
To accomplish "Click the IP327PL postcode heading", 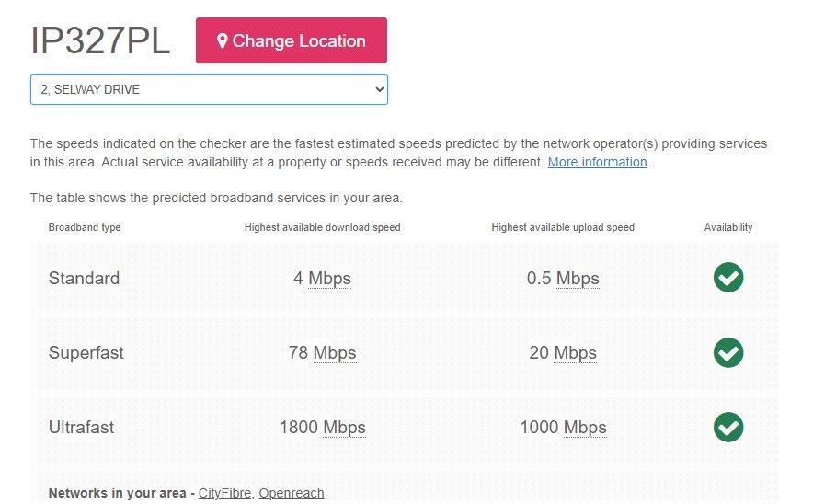I will click(x=100, y=41).
